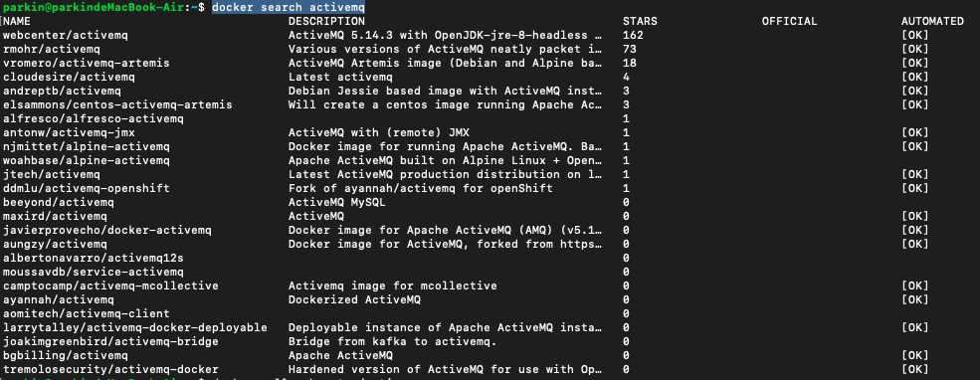This screenshot has width=980, height=380.
Task: Select rmohr/activemq in the results list
Action: (52, 49)
